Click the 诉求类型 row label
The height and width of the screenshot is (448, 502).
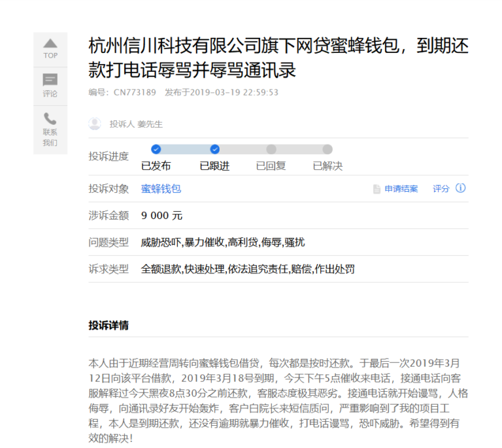(x=109, y=269)
